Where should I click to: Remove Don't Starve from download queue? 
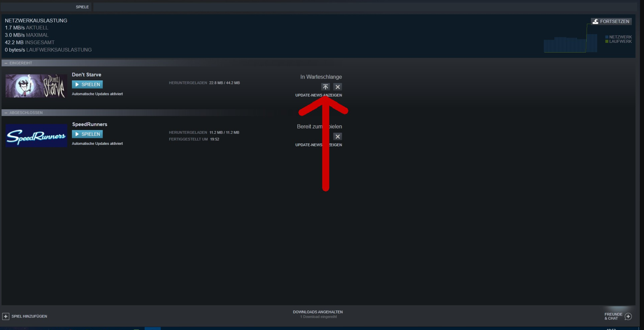click(338, 87)
